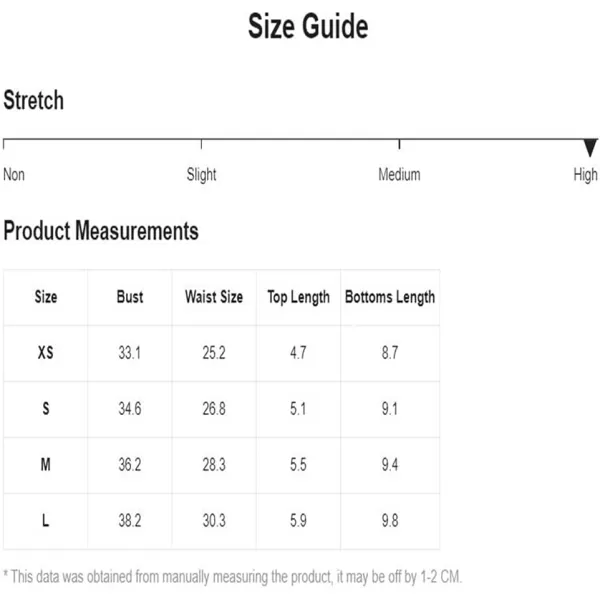The image size is (600, 600).
Task: Click the Bust column header
Action: coord(130,297)
